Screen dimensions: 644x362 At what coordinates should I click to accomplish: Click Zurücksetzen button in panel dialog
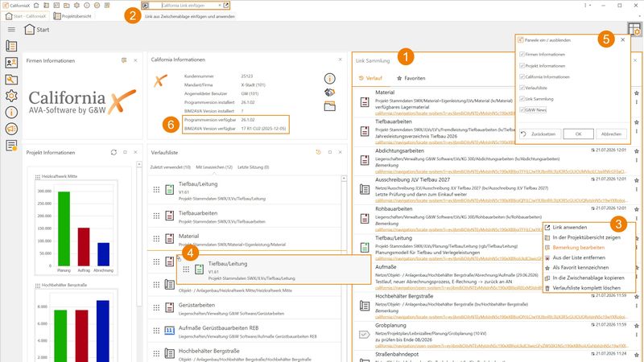(x=539, y=134)
